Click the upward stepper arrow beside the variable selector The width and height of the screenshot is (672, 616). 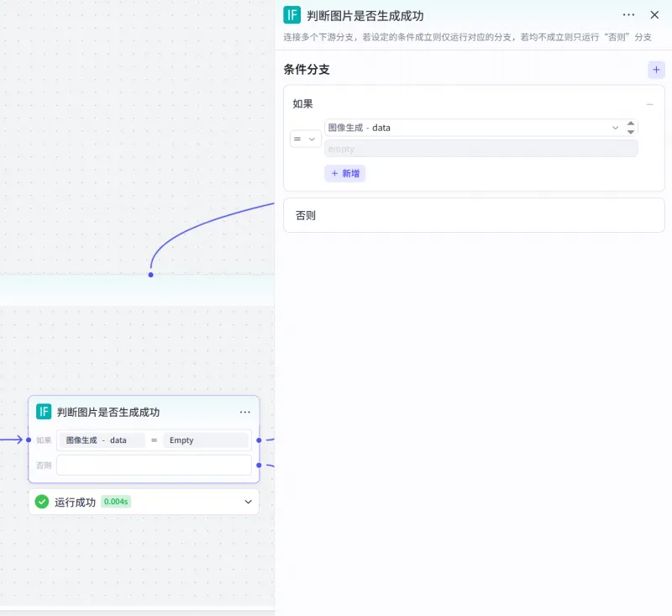tap(630, 123)
